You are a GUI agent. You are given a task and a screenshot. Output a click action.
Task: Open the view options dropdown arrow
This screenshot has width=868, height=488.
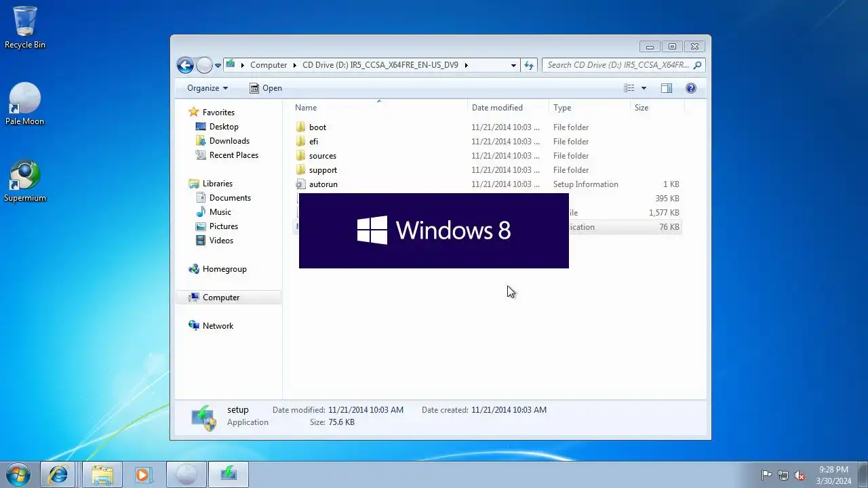[644, 88]
